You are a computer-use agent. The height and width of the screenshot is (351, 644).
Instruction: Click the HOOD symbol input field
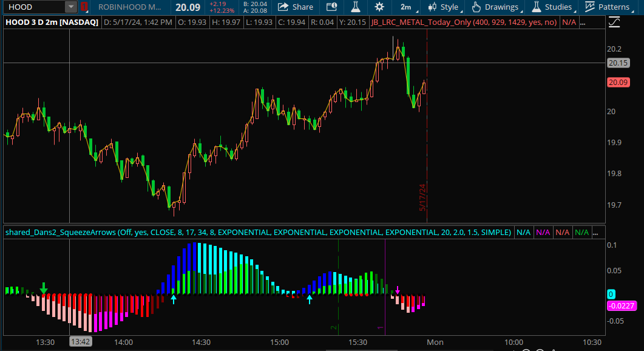coord(33,7)
